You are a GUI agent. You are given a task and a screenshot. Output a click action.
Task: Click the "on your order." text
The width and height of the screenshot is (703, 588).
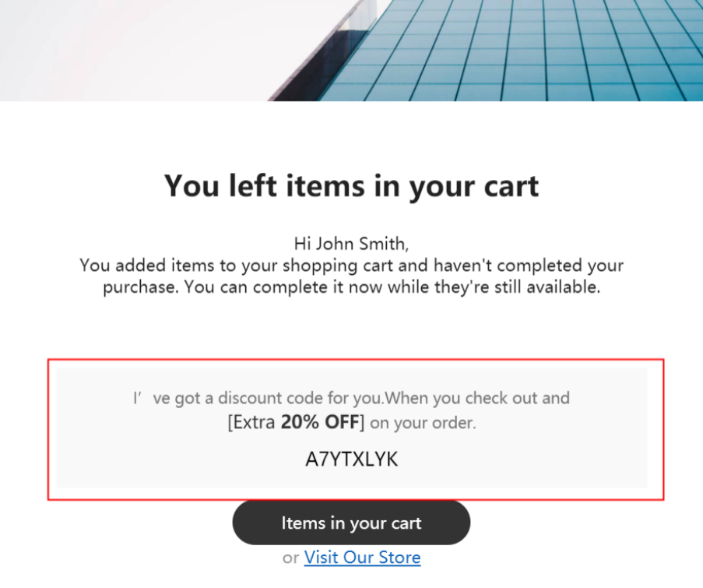tap(423, 422)
